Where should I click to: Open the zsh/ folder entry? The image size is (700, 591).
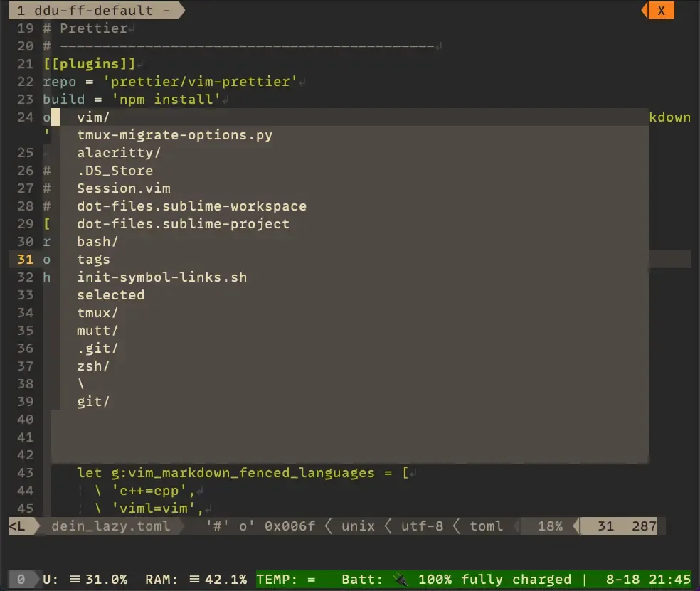pyautogui.click(x=93, y=366)
